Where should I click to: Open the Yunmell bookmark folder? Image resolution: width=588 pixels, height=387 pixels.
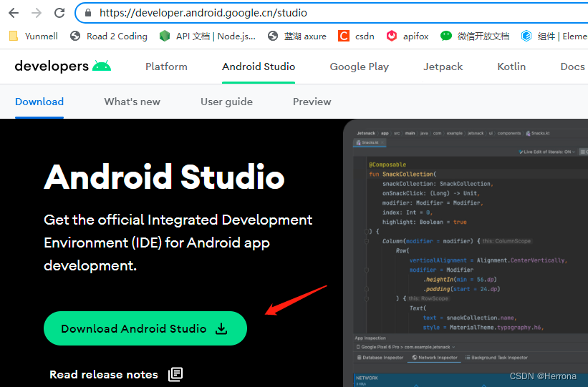pyautogui.click(x=34, y=36)
